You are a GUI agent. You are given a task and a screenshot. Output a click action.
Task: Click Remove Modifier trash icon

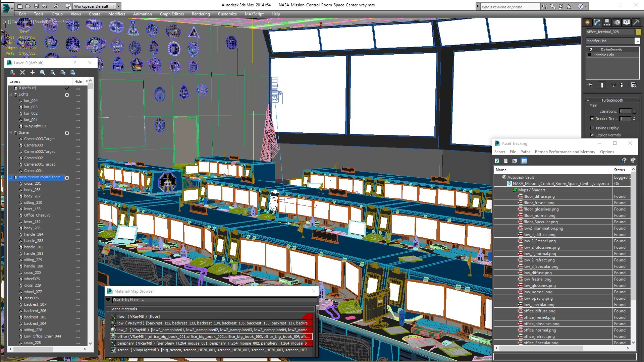pyautogui.click(x=622, y=85)
